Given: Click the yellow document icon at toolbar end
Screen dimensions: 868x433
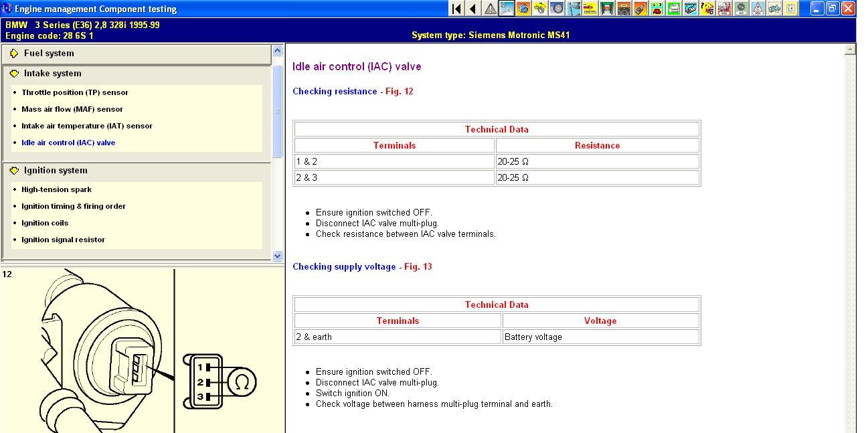Looking at the screenshot, I should pos(791,9).
